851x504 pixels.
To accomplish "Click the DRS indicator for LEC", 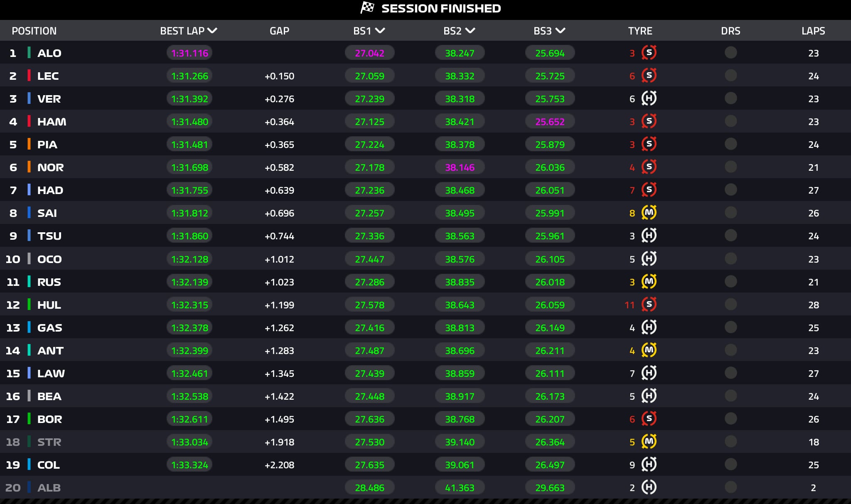I will [730, 76].
